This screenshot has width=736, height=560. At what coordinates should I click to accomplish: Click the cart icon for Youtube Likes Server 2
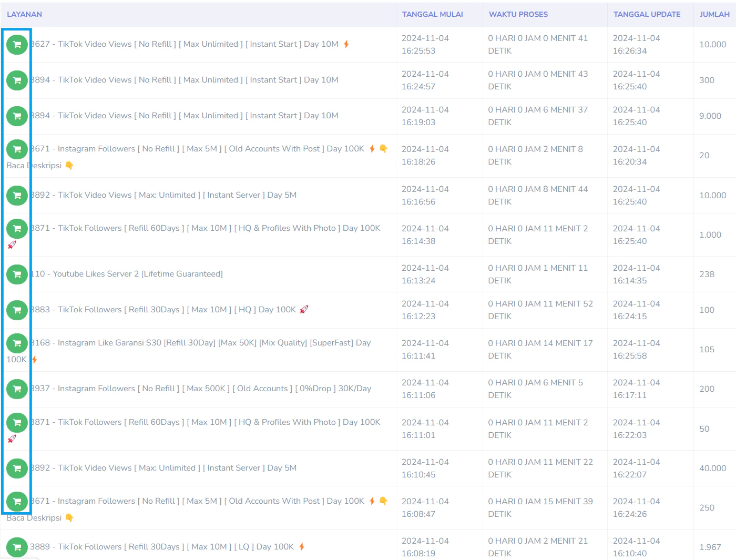(x=17, y=274)
